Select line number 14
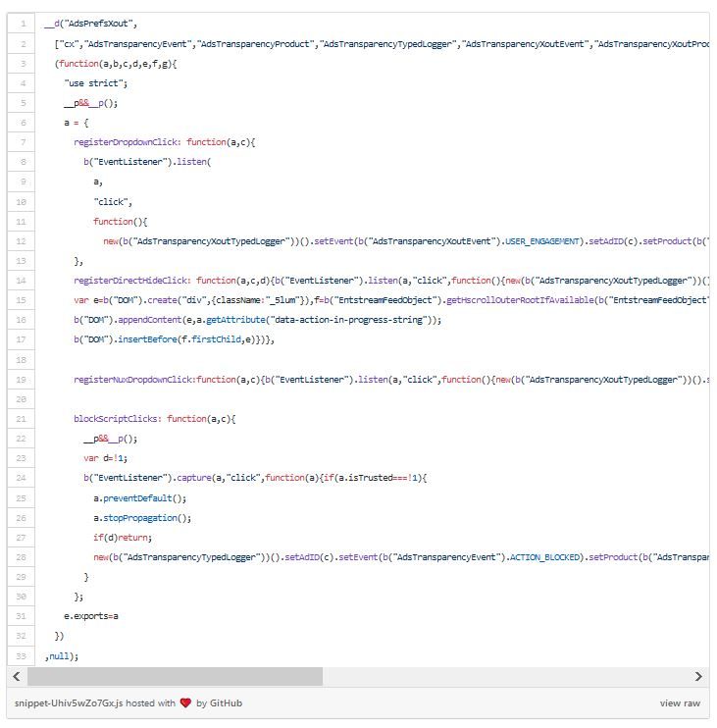 click(21, 281)
